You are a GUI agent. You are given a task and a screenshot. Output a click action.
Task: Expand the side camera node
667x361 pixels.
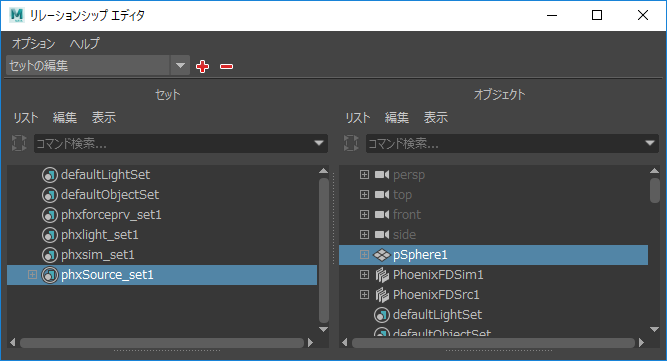coord(364,234)
